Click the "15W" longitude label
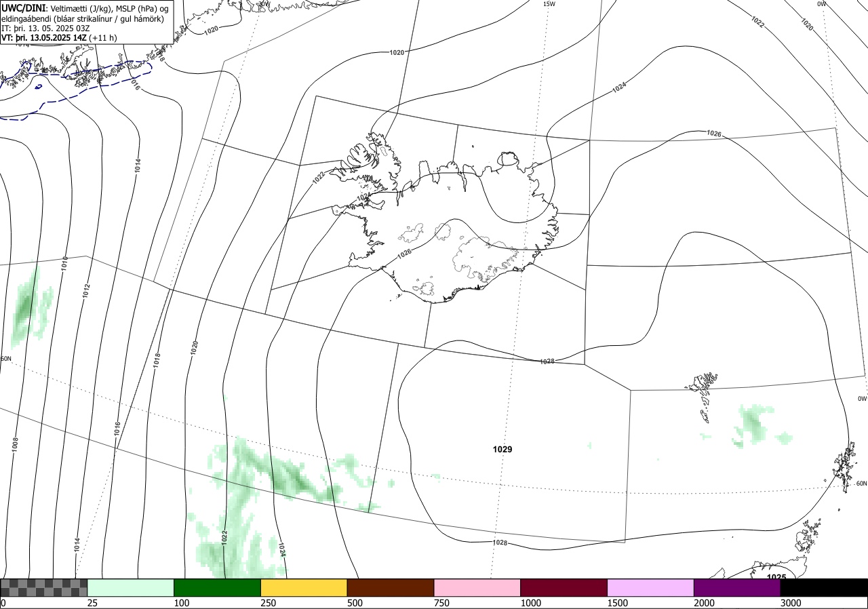 click(x=549, y=4)
